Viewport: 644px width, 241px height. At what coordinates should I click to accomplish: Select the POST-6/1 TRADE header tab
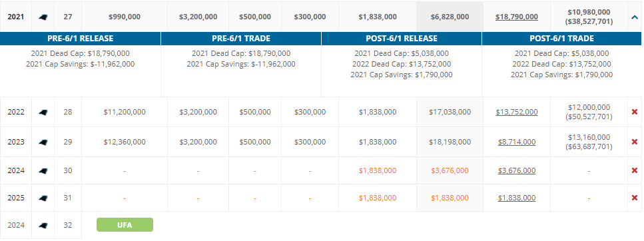coord(562,39)
